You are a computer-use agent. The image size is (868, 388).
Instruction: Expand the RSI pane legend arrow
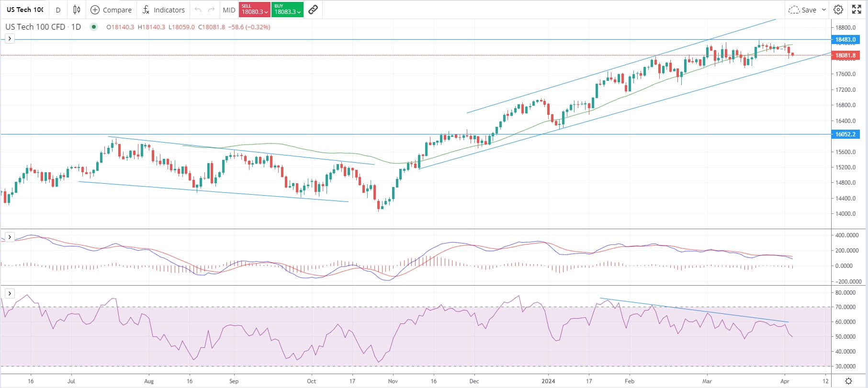pyautogui.click(x=10, y=293)
